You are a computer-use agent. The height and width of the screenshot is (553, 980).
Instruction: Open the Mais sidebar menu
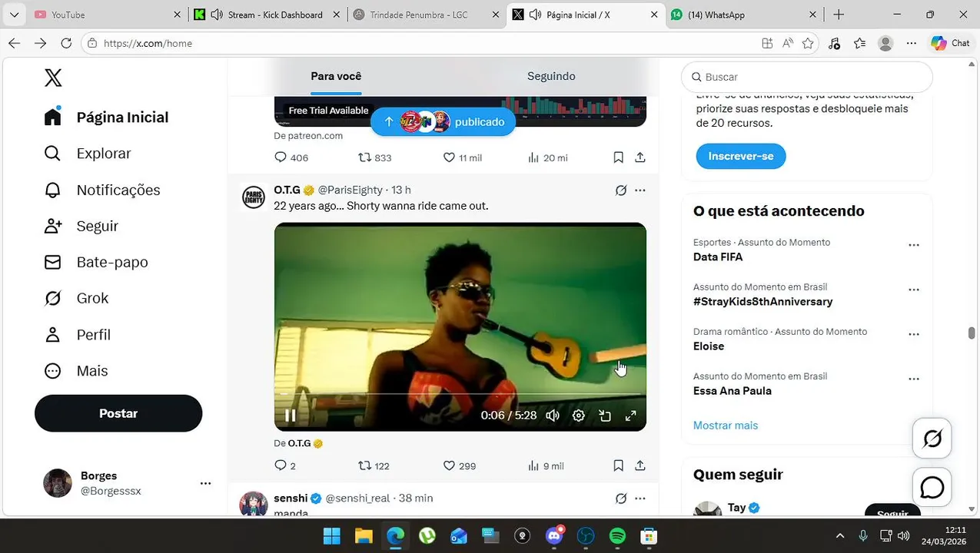pos(76,371)
